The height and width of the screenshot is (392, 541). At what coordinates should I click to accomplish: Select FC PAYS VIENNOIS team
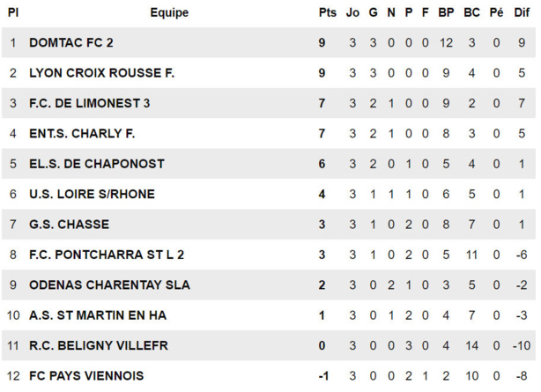(86, 376)
